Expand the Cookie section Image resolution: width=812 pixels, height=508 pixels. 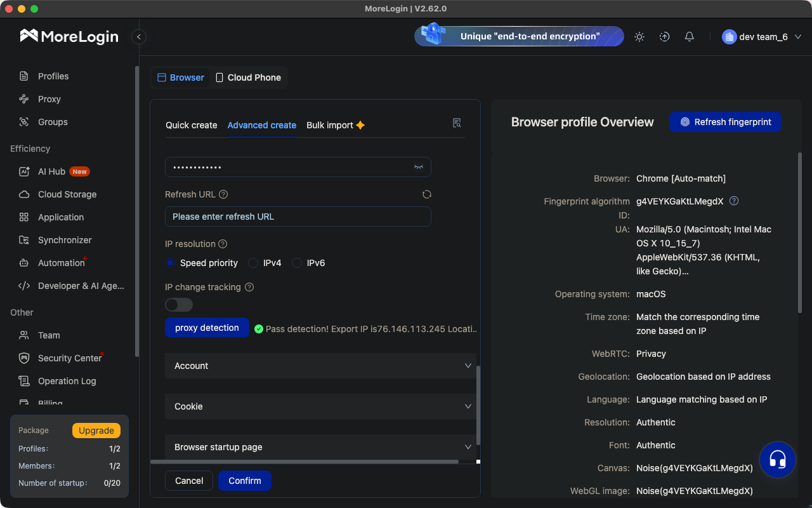tap(320, 406)
